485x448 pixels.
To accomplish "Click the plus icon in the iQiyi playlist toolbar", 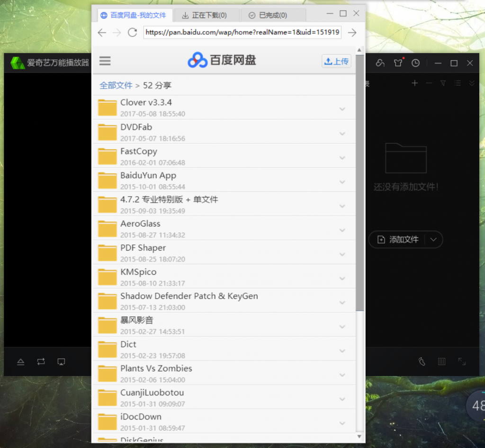I will click(x=415, y=83).
